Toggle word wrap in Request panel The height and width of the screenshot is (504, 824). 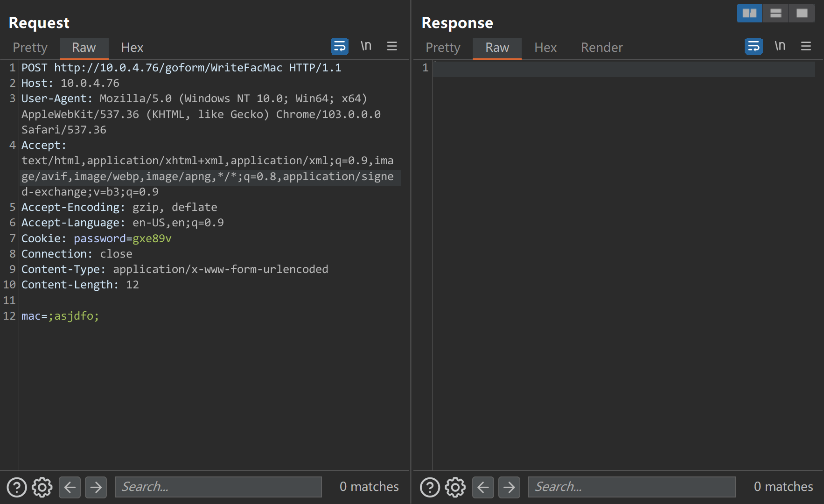(x=340, y=46)
